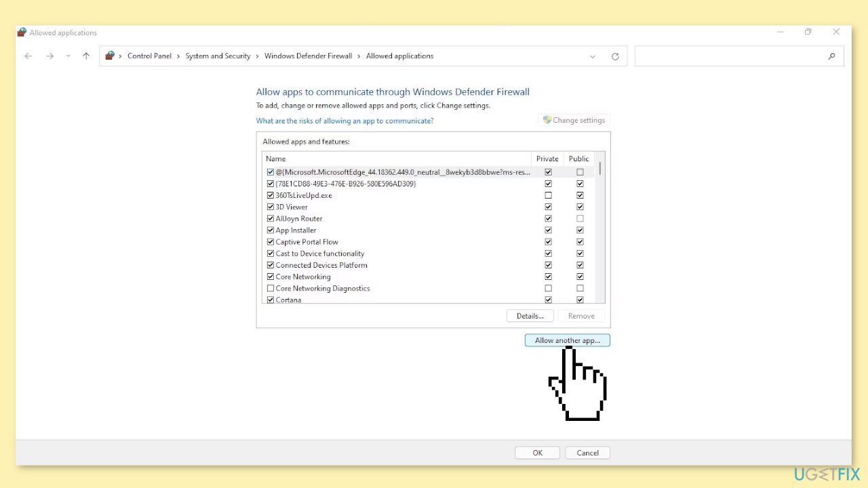Uncheck the 3D Viewer app checkbox
Viewport: 868px width, 488px height.
point(271,207)
